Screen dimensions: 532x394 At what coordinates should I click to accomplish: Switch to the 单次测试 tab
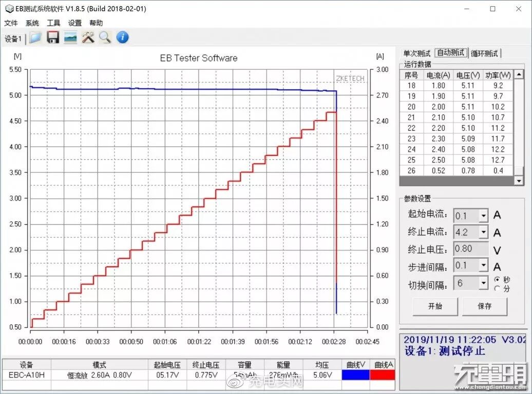416,53
